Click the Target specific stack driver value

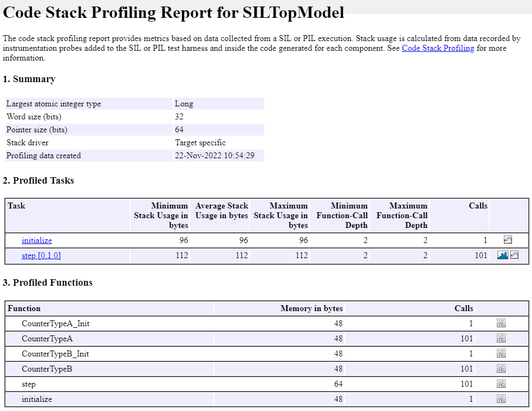pyautogui.click(x=200, y=143)
